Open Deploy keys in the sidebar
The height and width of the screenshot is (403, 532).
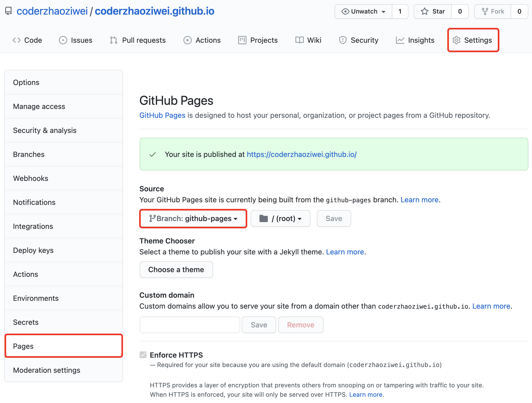tap(33, 250)
